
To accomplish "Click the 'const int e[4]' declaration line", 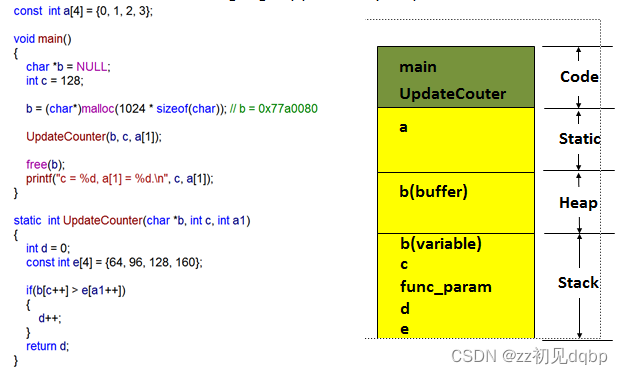I will [114, 262].
